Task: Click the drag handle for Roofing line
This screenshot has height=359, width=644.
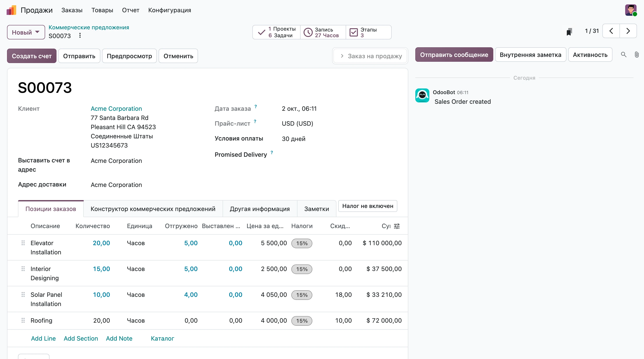Action: click(x=23, y=320)
